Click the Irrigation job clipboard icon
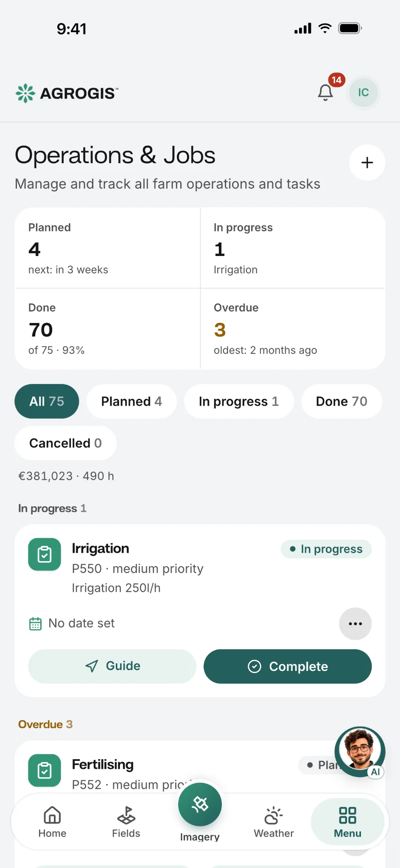Screen dimensions: 400x868 tap(45, 554)
